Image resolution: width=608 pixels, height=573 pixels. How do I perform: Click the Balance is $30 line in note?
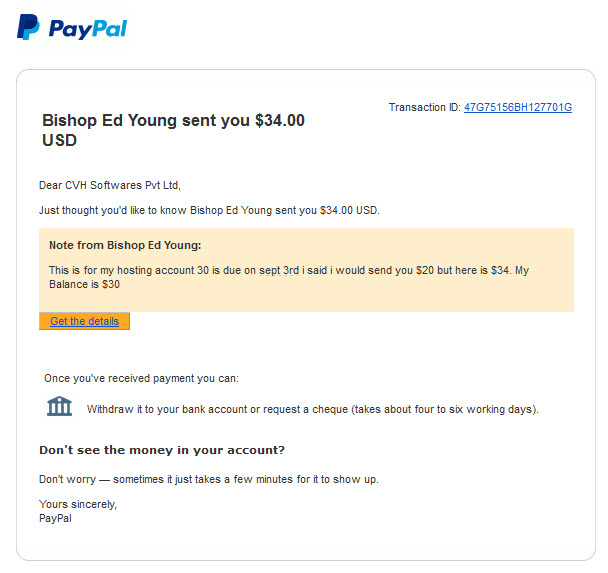pos(85,285)
